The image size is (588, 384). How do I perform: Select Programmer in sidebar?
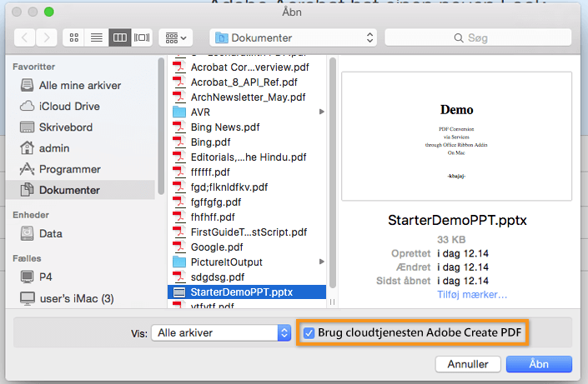point(80,169)
